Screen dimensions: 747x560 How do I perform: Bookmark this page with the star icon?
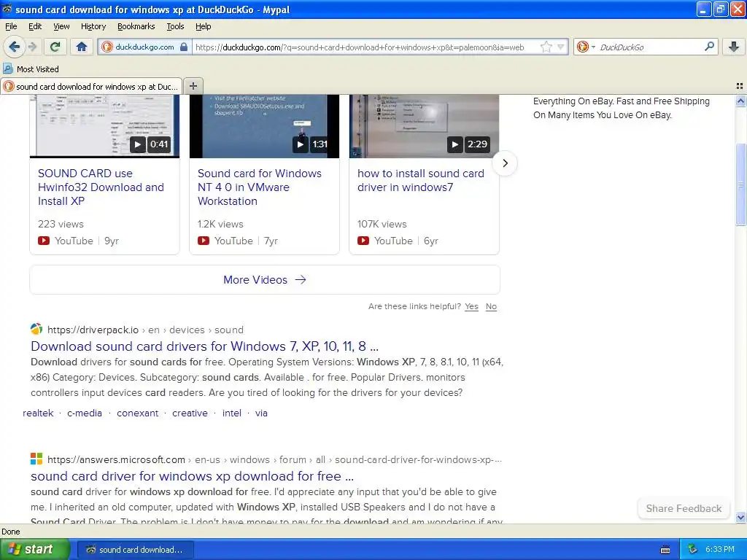(x=546, y=47)
